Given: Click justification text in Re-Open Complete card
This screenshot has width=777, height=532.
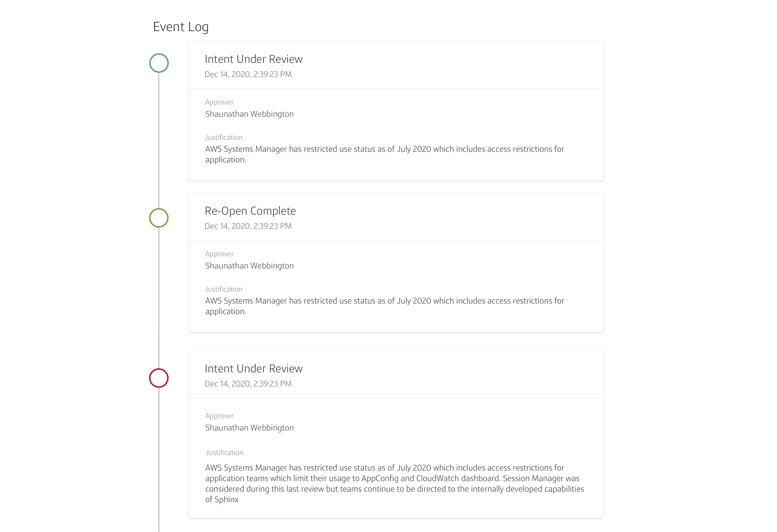Looking at the screenshot, I should [385, 306].
